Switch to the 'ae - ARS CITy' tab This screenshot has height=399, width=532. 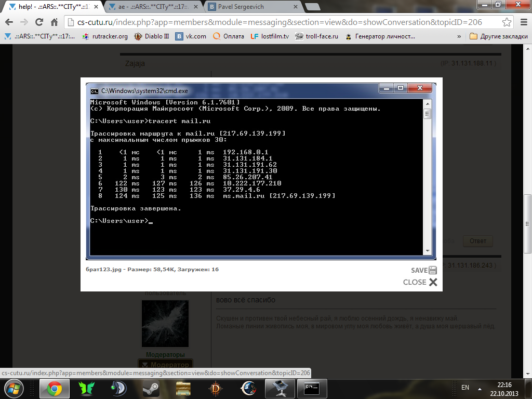(153, 7)
